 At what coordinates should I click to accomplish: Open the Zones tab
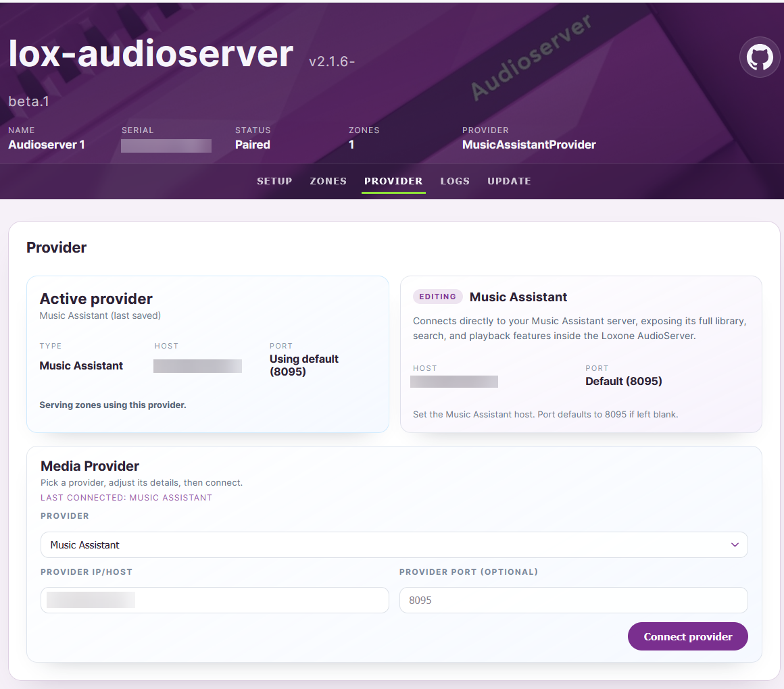point(328,181)
